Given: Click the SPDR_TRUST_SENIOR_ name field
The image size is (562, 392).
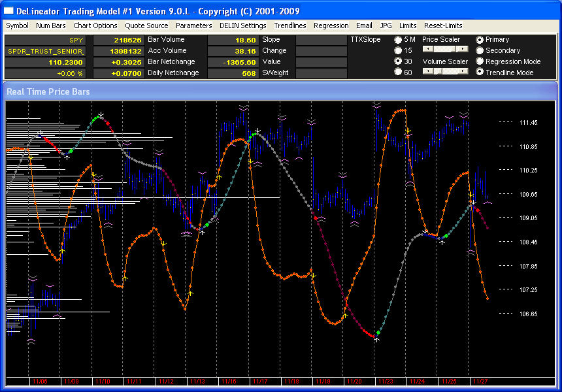Looking at the screenshot, I should point(45,51).
